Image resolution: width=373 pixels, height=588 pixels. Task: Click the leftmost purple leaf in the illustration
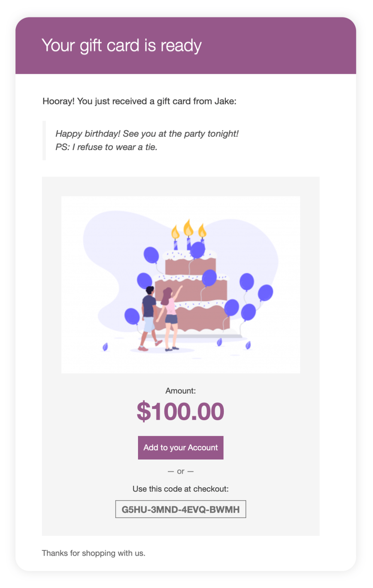click(105, 346)
